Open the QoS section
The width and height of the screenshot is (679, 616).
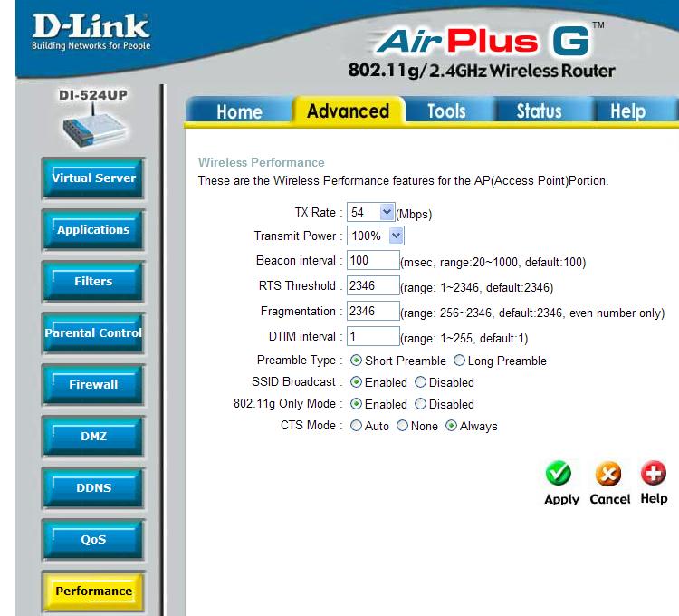click(x=93, y=539)
